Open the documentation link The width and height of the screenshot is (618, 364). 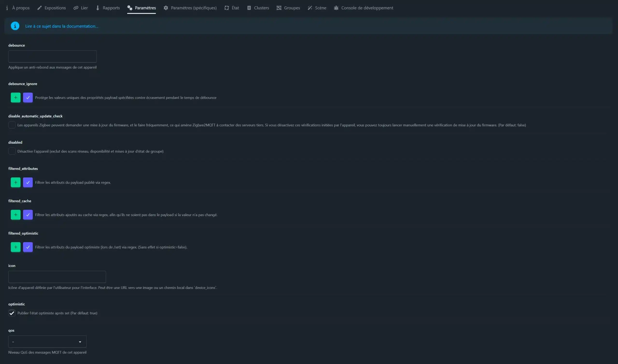click(x=62, y=26)
